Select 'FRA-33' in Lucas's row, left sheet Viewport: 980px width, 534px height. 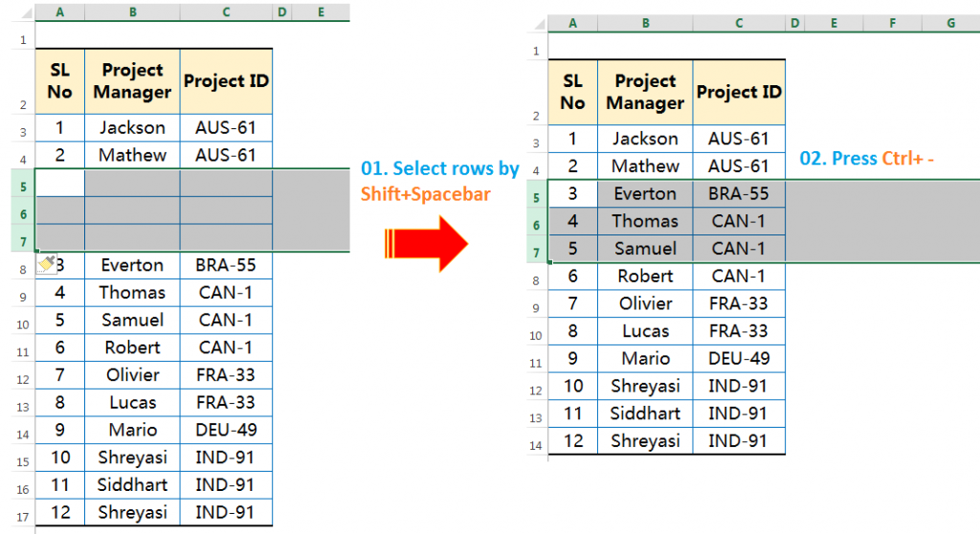pos(226,403)
